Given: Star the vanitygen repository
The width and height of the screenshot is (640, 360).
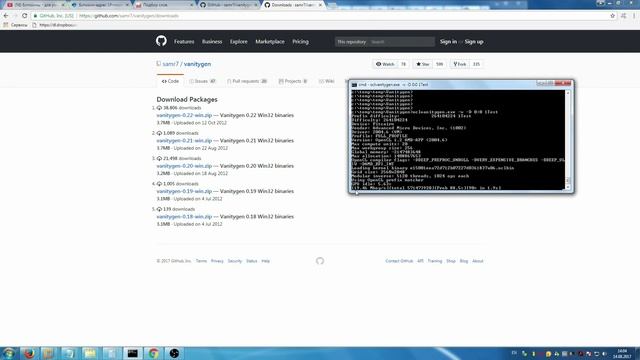Looking at the screenshot, I should [423, 64].
